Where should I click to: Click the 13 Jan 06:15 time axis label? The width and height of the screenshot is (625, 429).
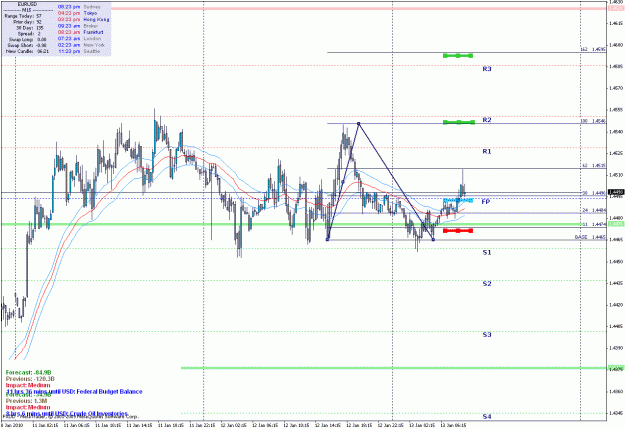point(454,425)
